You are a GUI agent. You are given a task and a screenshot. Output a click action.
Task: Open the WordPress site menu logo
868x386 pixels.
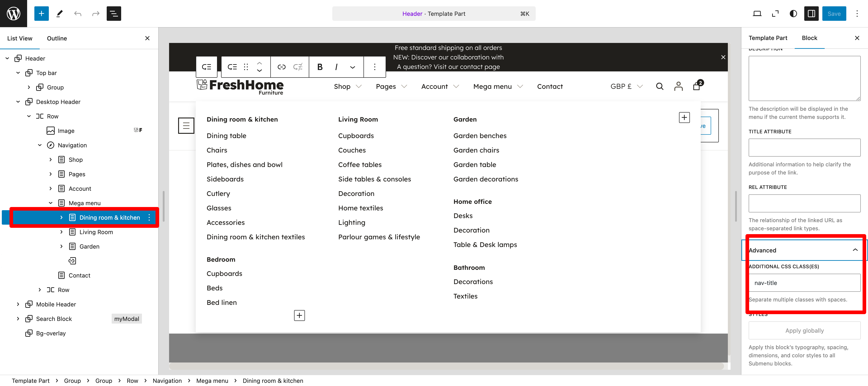click(14, 14)
